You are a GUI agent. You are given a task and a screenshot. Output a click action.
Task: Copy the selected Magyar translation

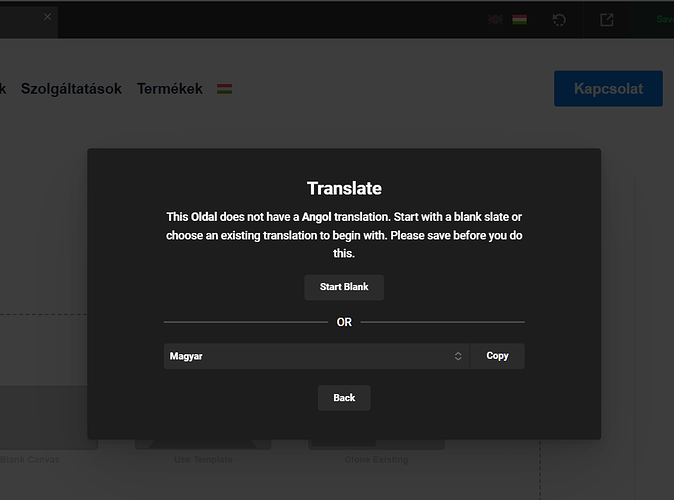click(x=497, y=356)
